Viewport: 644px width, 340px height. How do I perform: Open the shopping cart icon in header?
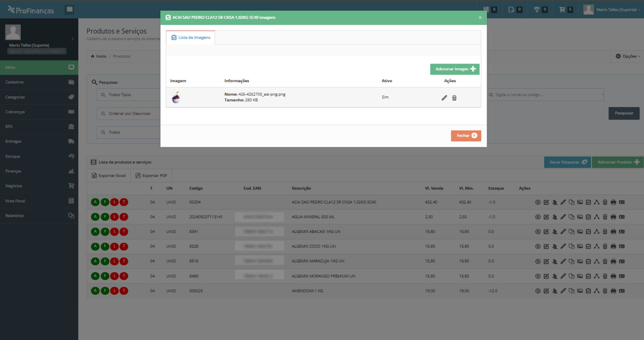click(562, 9)
